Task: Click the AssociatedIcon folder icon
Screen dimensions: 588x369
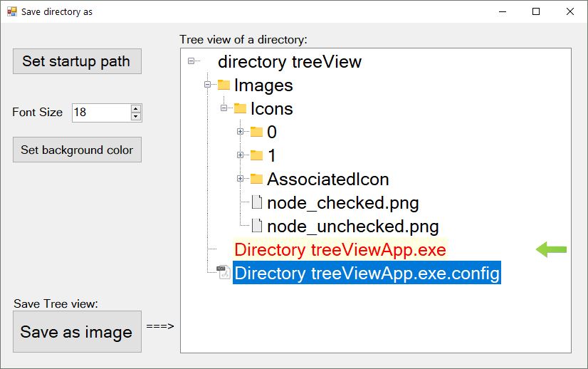Action: 256,179
